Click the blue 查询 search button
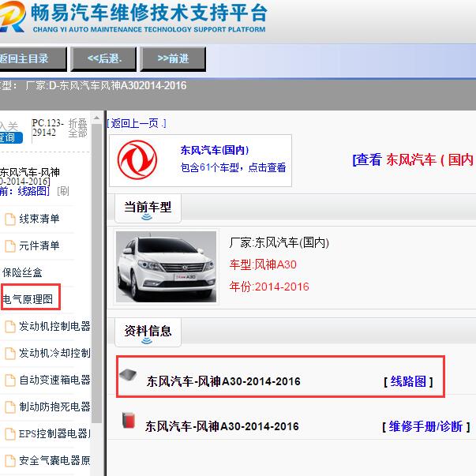The width and height of the screenshot is (476, 476). (11, 137)
